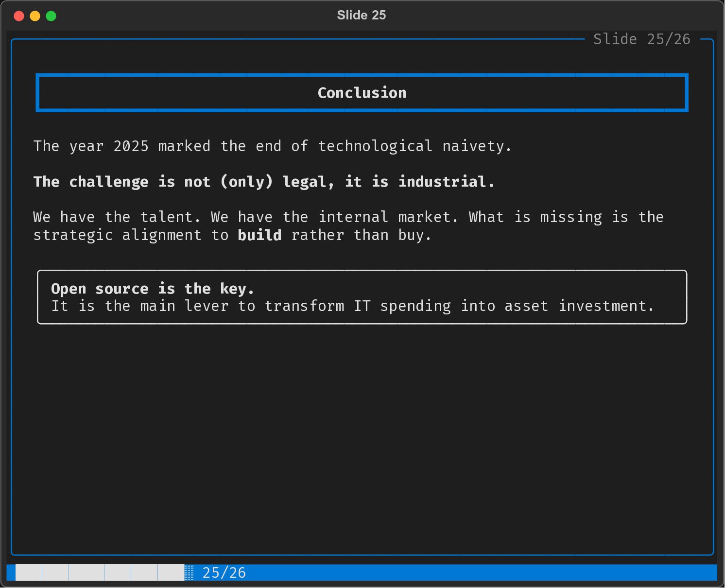Click the 'Slide 25' window title
Screen dimensions: 725x588
pyautogui.click(x=362, y=15)
